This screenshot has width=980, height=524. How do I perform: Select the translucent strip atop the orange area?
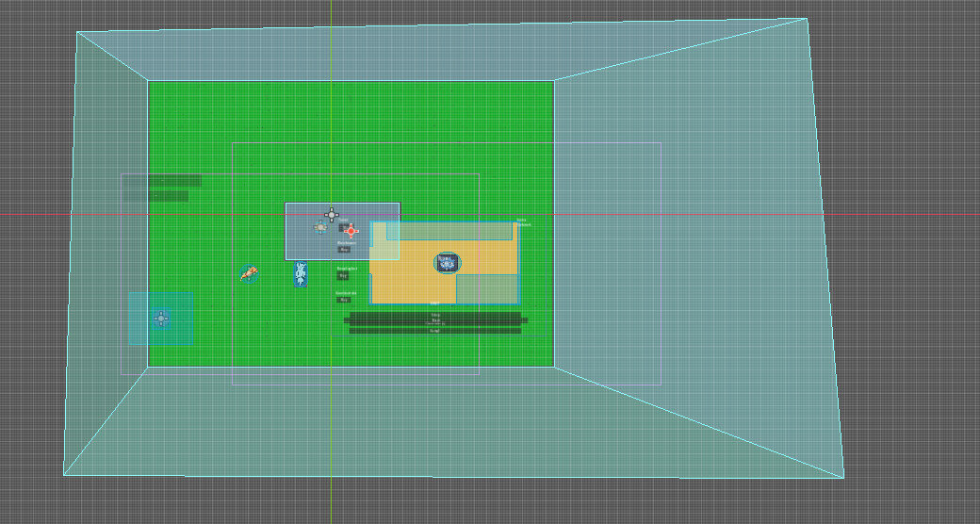point(449,232)
